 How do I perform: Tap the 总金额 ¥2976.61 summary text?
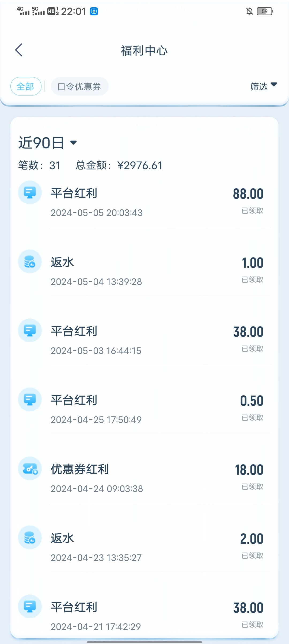coord(119,165)
